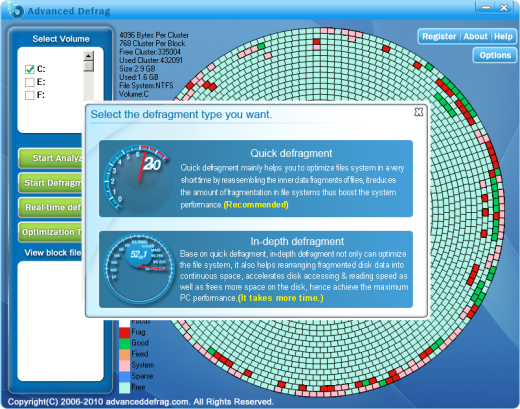Viewport: 520px width, 409px height.
Task: Click the Advanced Defrag logo icon
Action: click(15, 10)
